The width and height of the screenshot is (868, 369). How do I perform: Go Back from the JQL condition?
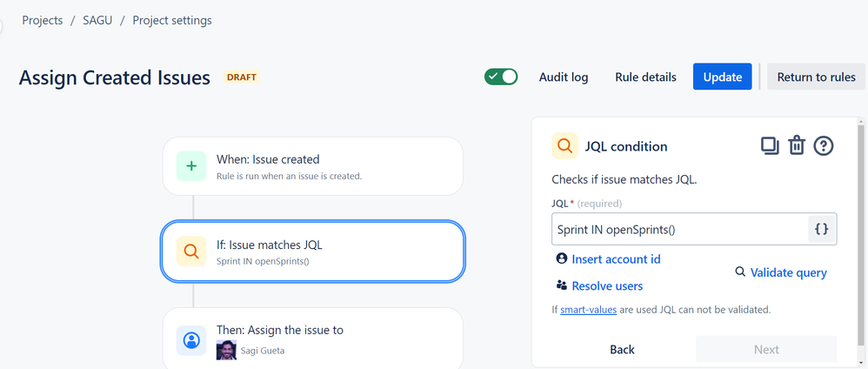pos(622,349)
